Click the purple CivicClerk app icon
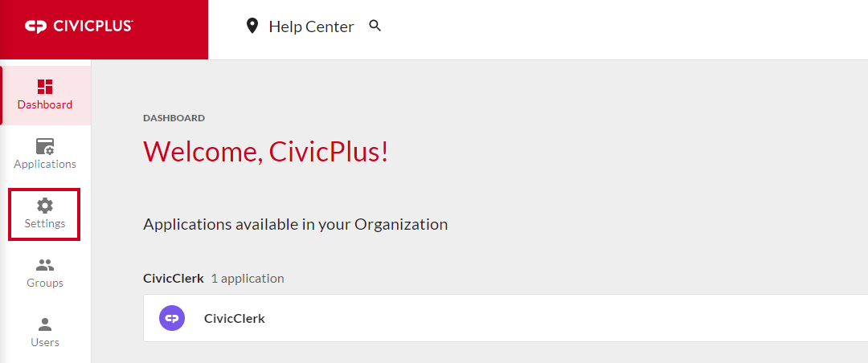 [172, 318]
